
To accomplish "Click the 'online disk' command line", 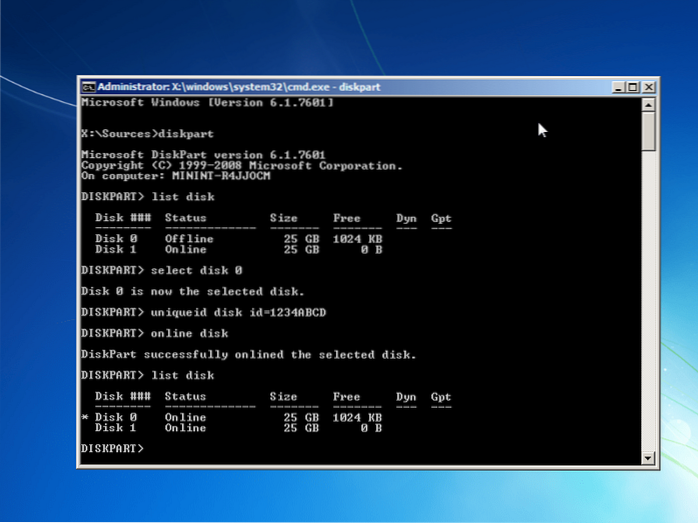I will (x=154, y=333).
